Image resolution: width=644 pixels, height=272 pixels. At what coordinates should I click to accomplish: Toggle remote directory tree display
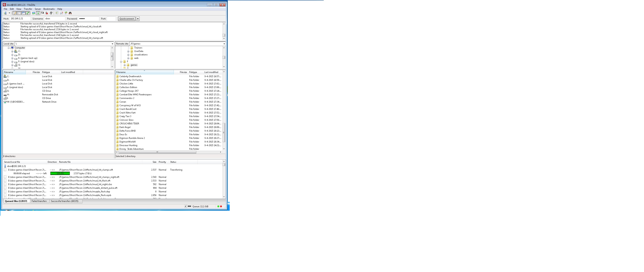pyautogui.click(x=23, y=13)
